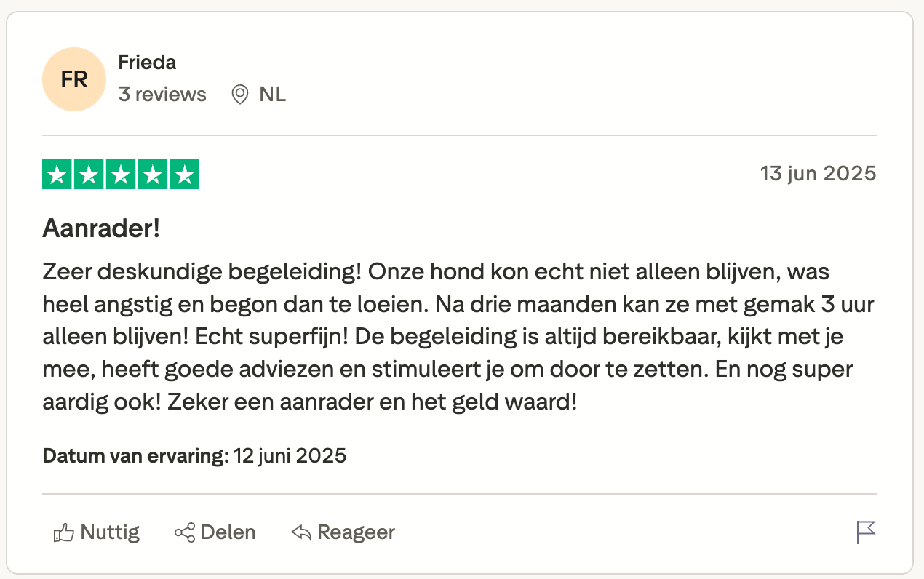924x579 pixels.
Task: Click the thumbs-up icon beside Nuttig
Action: coord(64,533)
